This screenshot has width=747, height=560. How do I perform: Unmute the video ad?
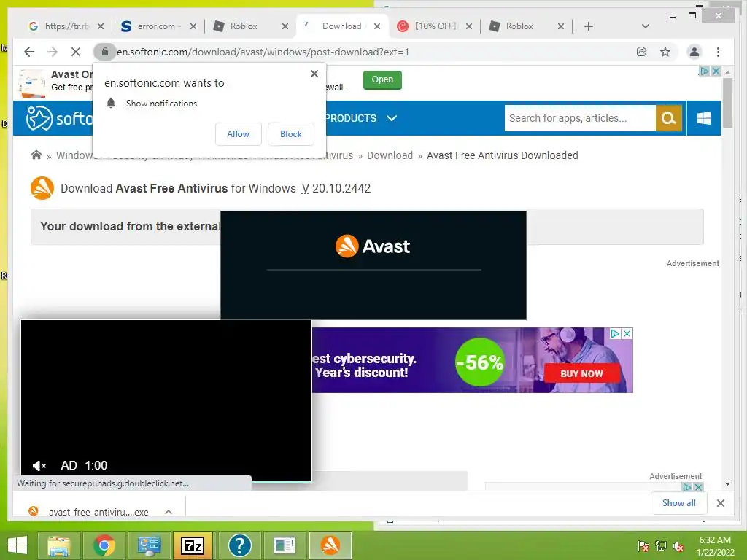(39, 466)
